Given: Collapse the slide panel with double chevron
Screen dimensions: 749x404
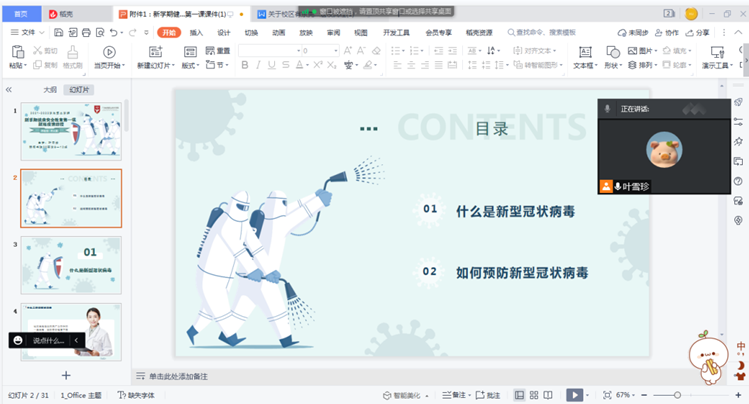Looking at the screenshot, I should tap(9, 89).
